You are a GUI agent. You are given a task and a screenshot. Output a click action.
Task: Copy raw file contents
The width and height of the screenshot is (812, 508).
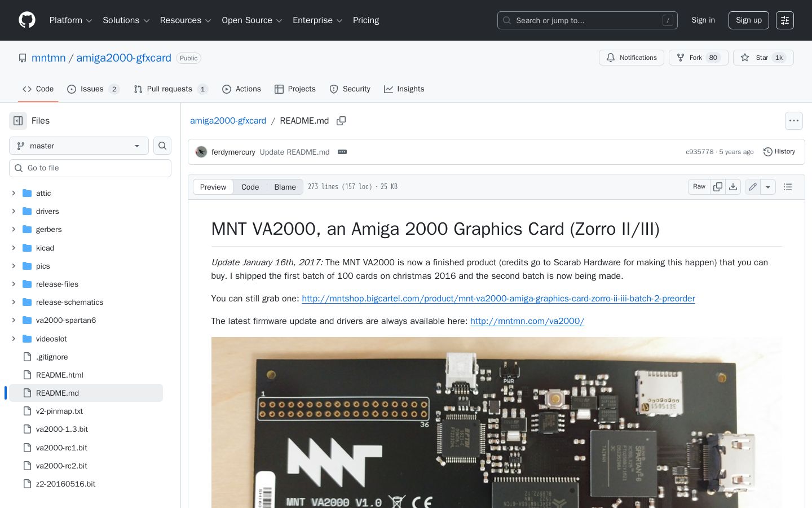coord(718,187)
